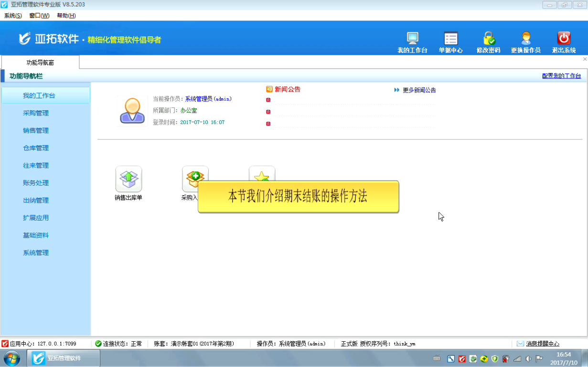The image size is (588, 367).
Task: Click the user avatar picture
Action: tap(132, 111)
